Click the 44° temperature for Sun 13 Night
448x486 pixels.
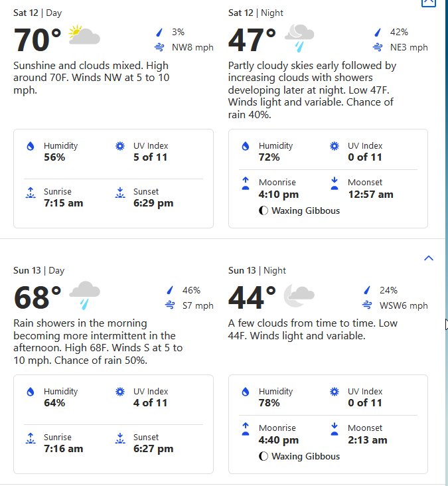[x=252, y=297]
